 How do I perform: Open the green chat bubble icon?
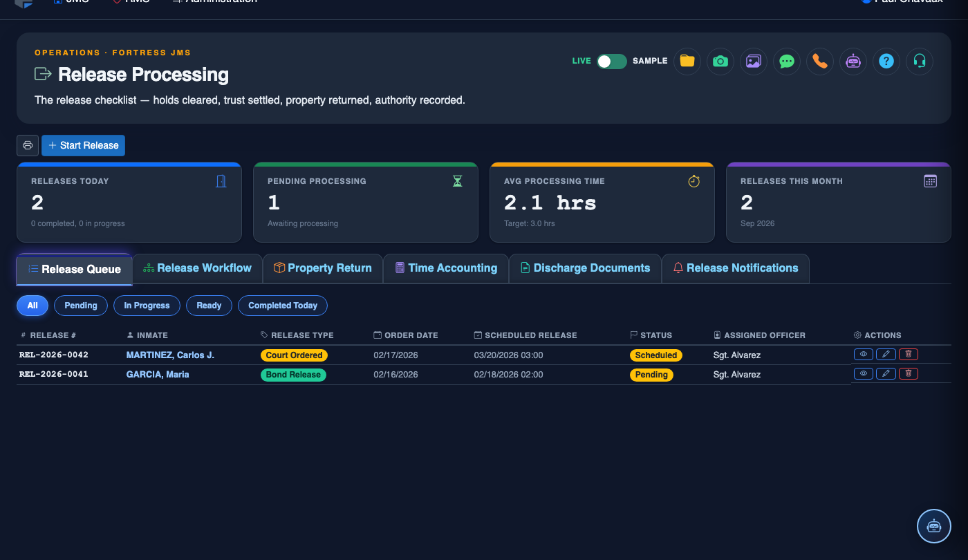pyautogui.click(x=787, y=61)
